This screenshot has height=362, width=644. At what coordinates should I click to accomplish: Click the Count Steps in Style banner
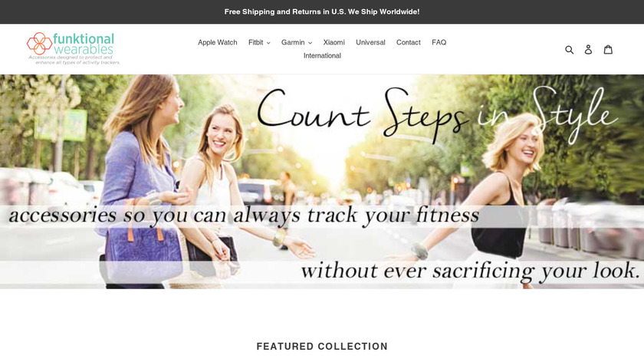322,181
